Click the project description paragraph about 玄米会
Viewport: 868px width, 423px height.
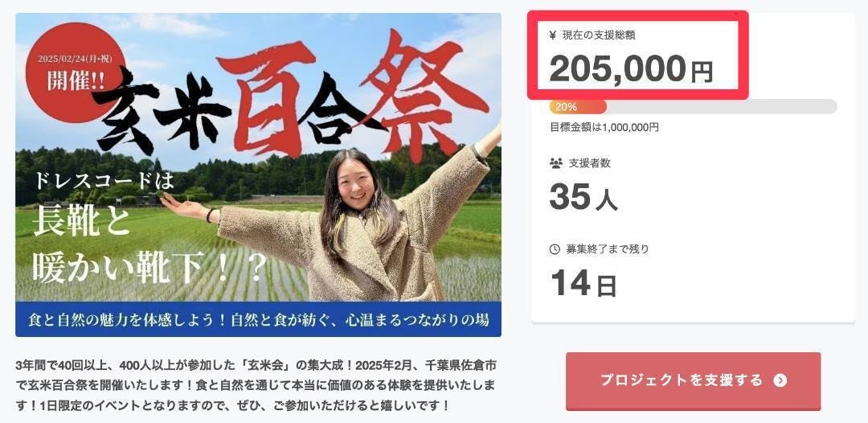(x=256, y=385)
